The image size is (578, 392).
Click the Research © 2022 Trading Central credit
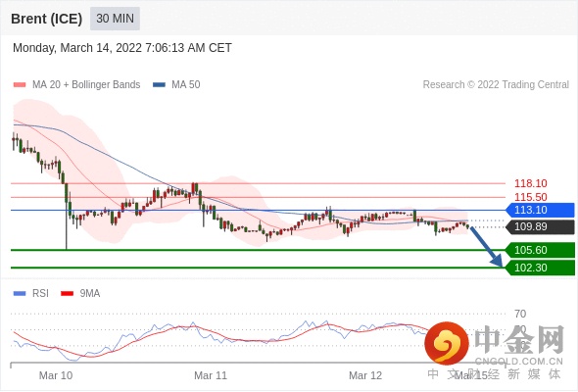coord(496,85)
